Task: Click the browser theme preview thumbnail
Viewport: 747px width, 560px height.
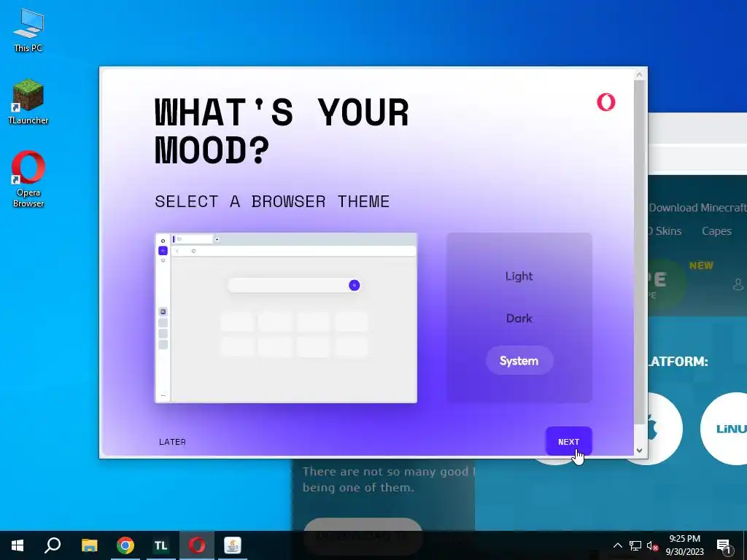Action: click(x=286, y=318)
